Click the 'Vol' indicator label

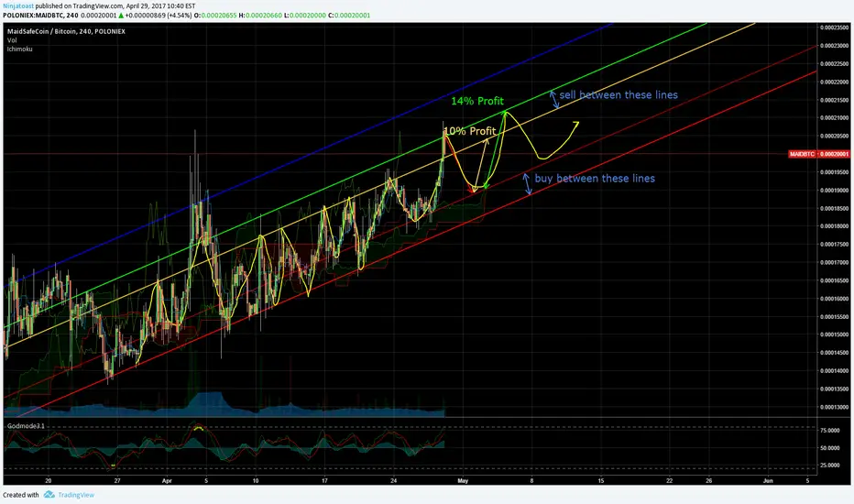pos(12,40)
